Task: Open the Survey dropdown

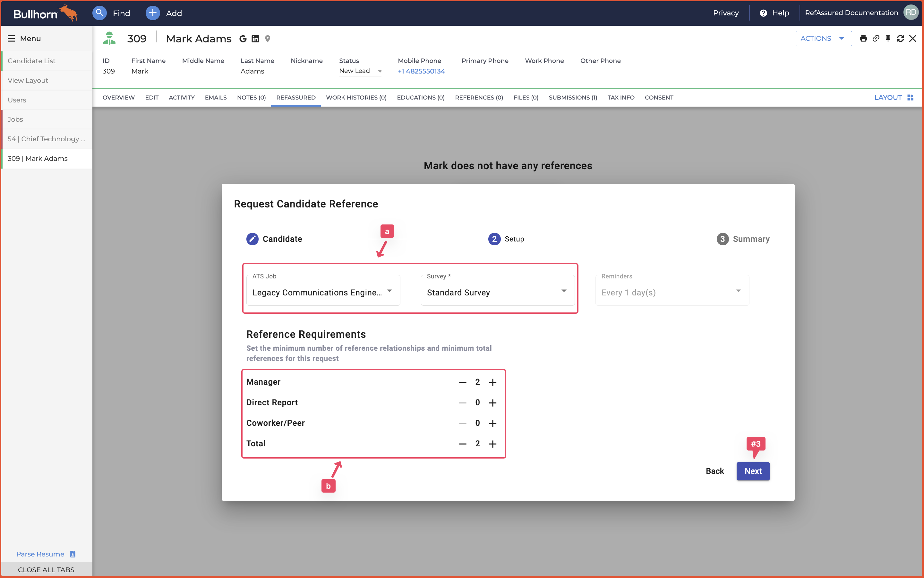Action: (498, 291)
